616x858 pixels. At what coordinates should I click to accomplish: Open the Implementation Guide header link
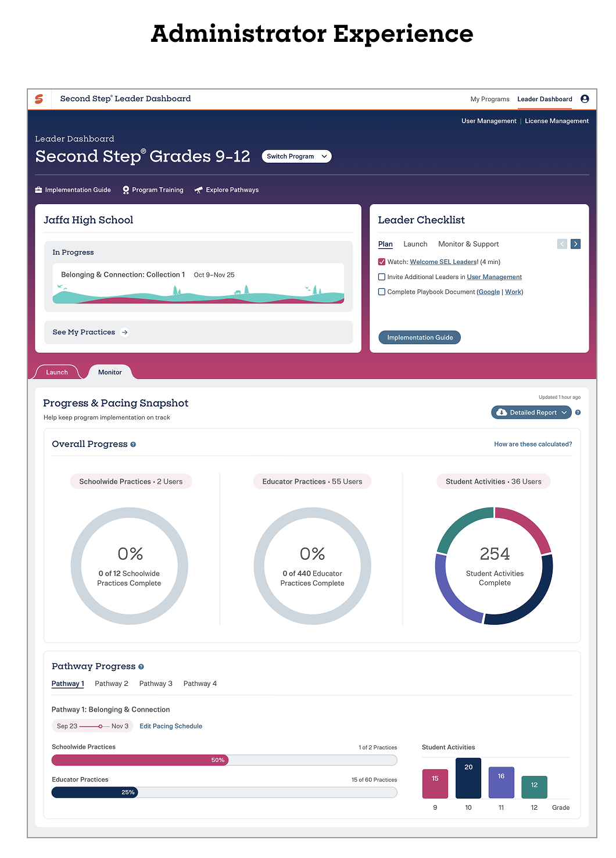pyautogui.click(x=78, y=190)
